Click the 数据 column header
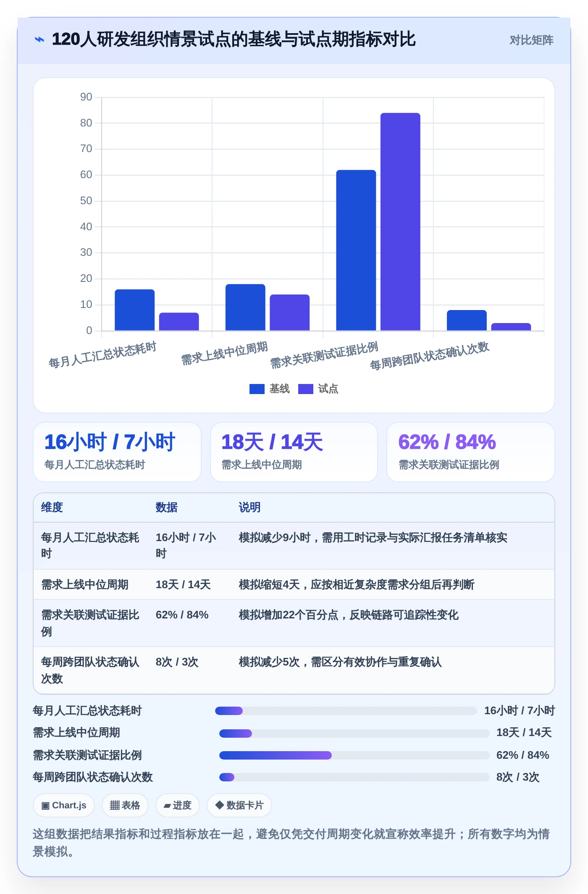 click(167, 507)
